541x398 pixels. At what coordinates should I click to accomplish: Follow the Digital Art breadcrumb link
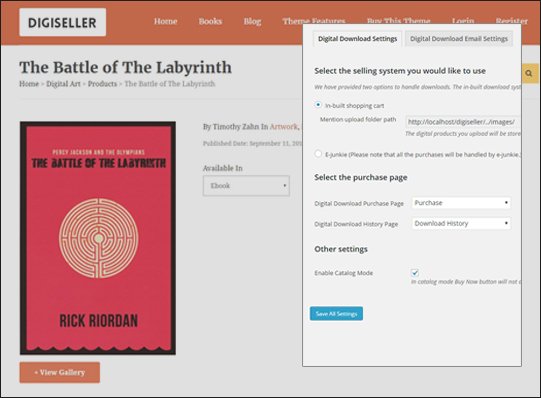pyautogui.click(x=63, y=84)
